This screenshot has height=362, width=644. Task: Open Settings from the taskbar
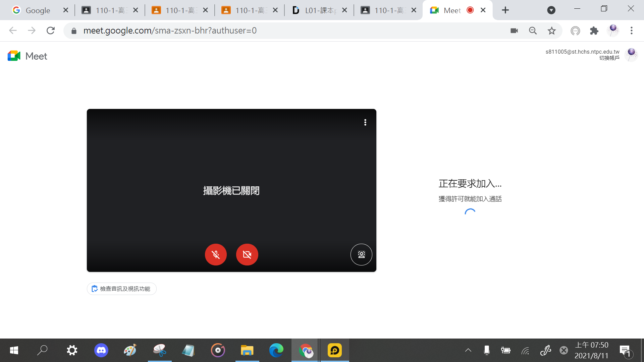[x=72, y=350]
